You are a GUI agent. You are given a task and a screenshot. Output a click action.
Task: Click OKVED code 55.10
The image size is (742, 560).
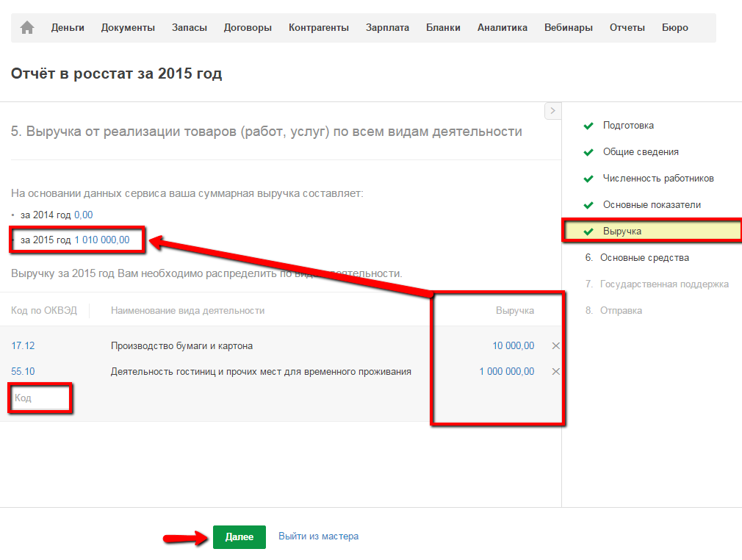[23, 372]
